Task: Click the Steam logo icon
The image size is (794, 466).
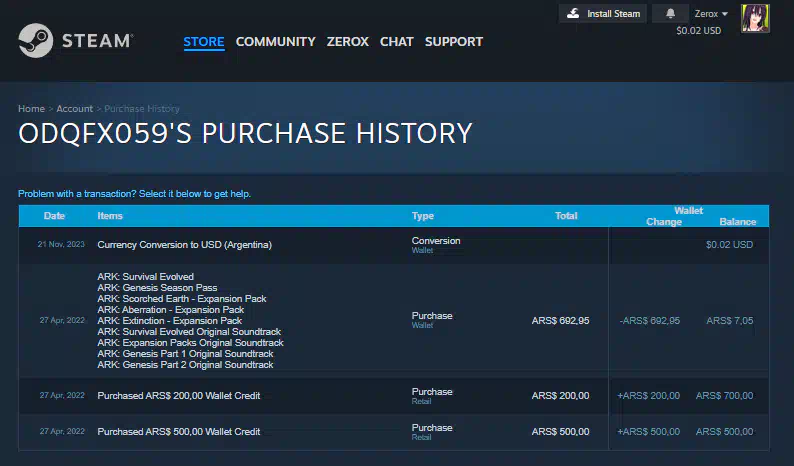Action: (35, 41)
